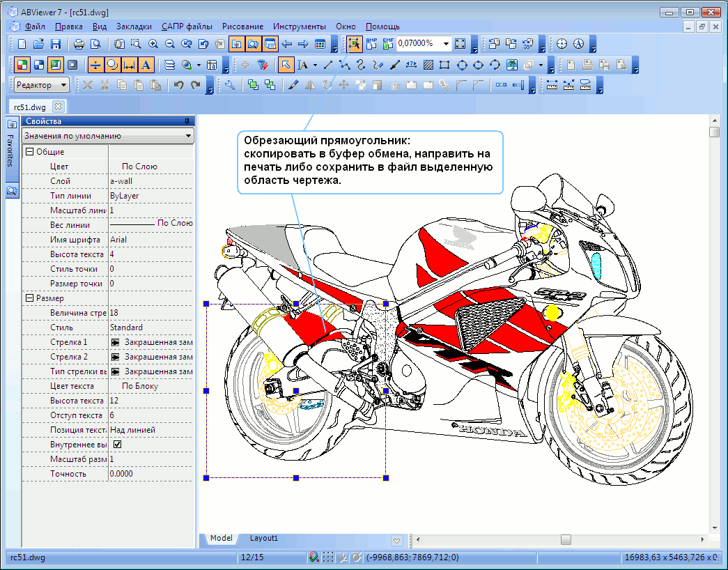This screenshot has height=570, width=728.
Task: Open the Favorites side panel tab
Action: (x=12, y=150)
